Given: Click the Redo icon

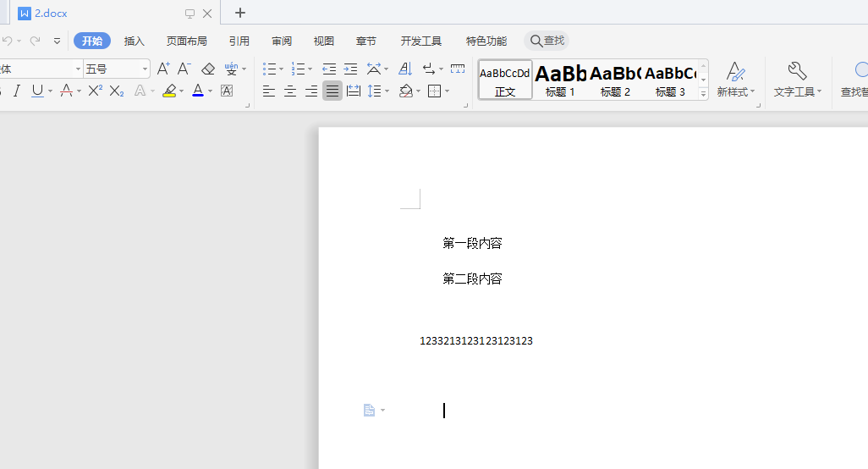Looking at the screenshot, I should click(x=35, y=41).
